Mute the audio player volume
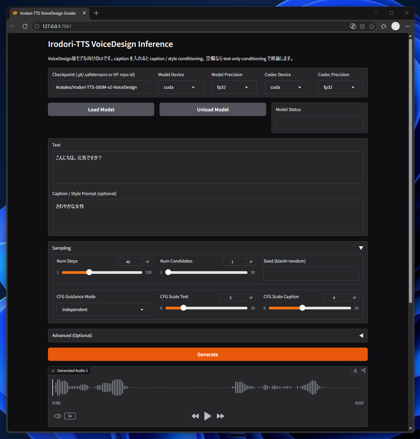The height and width of the screenshot is (439, 420). (57, 416)
